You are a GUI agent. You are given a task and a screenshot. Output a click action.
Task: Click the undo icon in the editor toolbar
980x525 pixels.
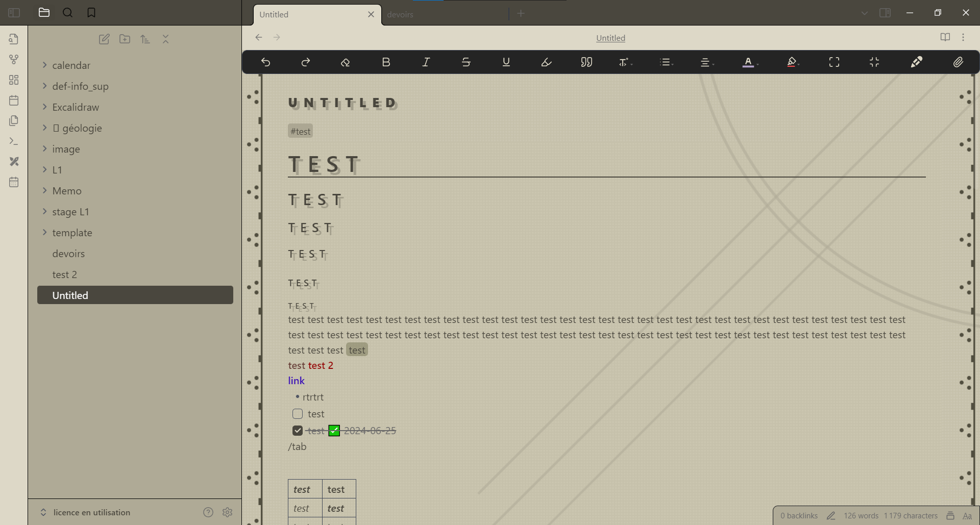[266, 62]
